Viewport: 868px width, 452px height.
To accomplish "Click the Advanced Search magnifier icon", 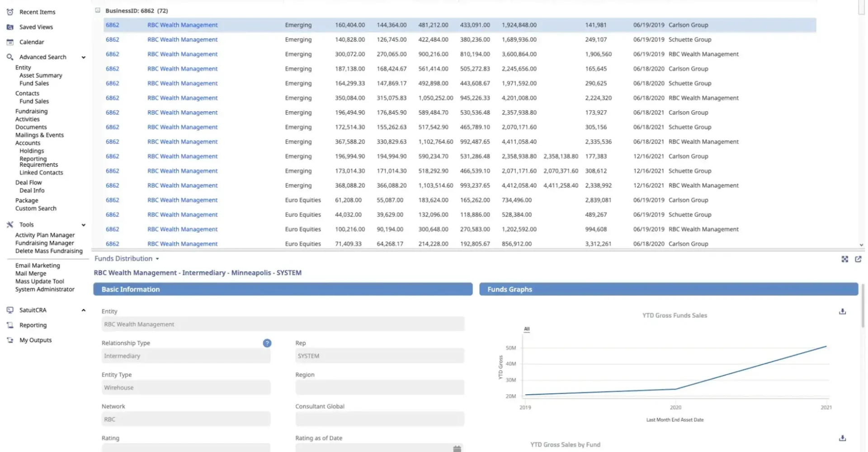I will click(x=10, y=57).
